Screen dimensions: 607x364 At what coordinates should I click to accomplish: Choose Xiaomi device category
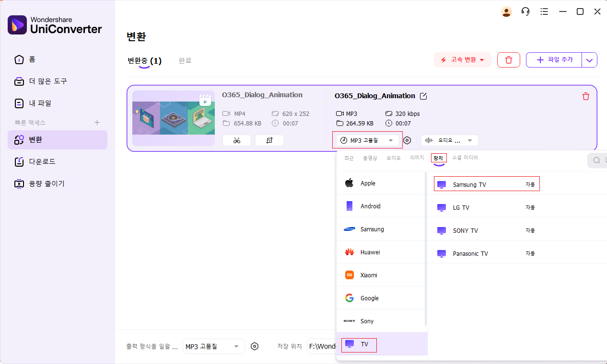381,275
